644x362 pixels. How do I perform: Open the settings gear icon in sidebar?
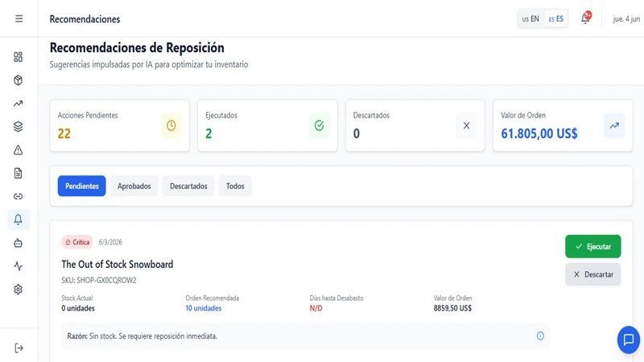[18, 290]
